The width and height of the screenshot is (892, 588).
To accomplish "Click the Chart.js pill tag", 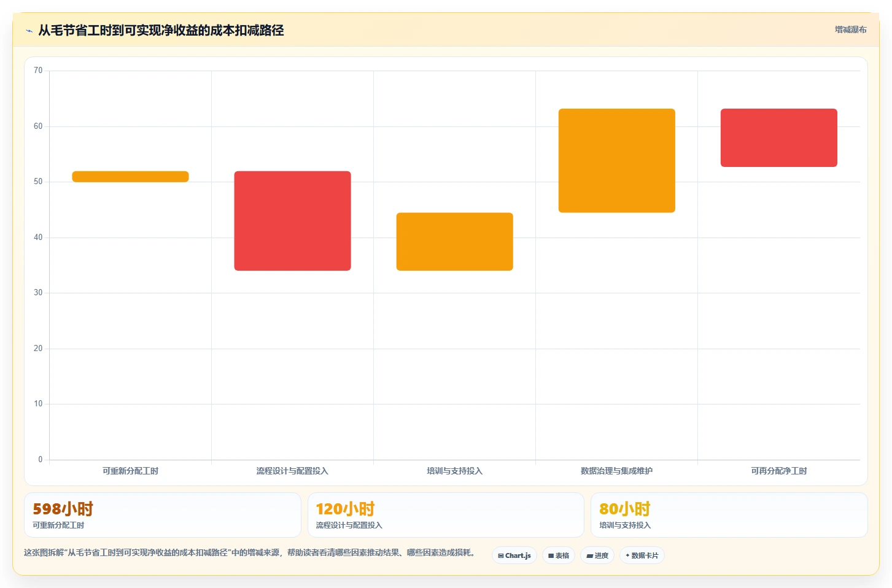I will point(514,555).
